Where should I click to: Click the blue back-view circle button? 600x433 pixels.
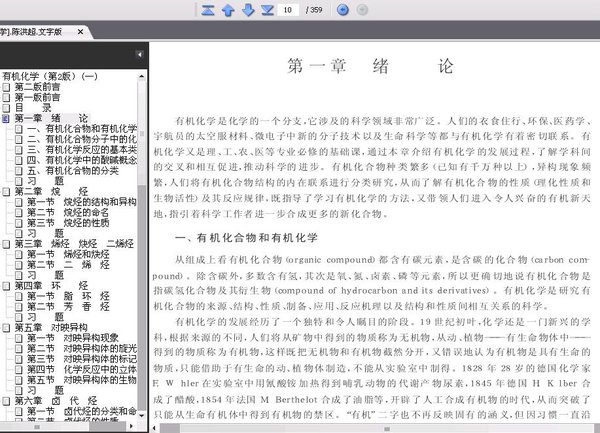pyautogui.click(x=342, y=10)
